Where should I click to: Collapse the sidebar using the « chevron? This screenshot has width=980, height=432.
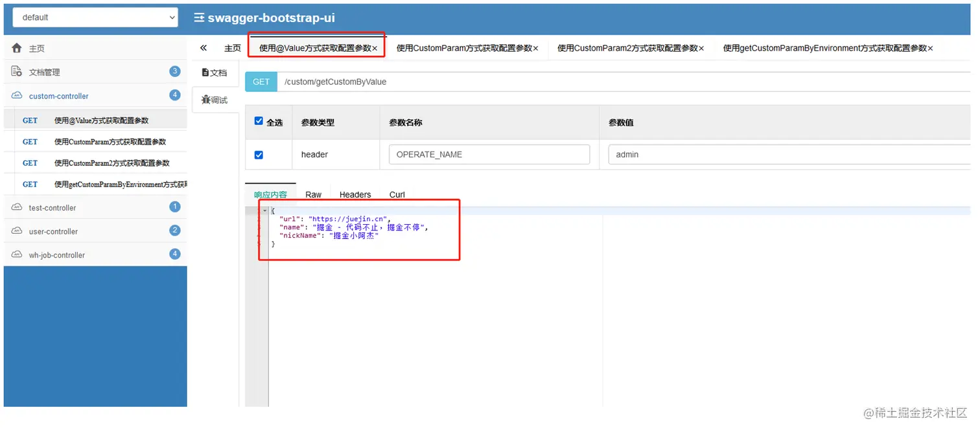click(x=203, y=47)
